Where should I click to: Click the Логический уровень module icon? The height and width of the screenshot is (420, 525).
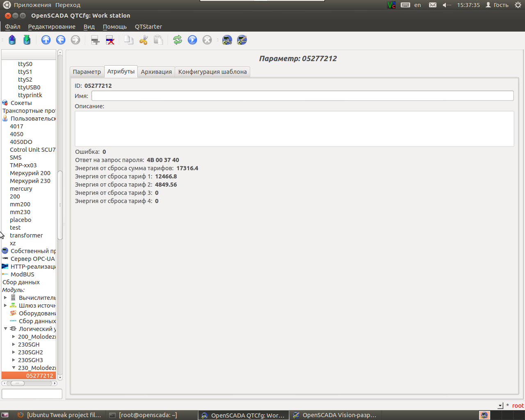click(13, 329)
